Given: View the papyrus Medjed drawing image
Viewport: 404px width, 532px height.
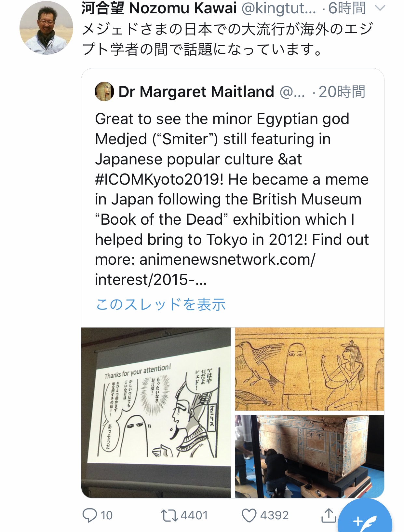Looking at the screenshot, I should pyautogui.click(x=309, y=369).
